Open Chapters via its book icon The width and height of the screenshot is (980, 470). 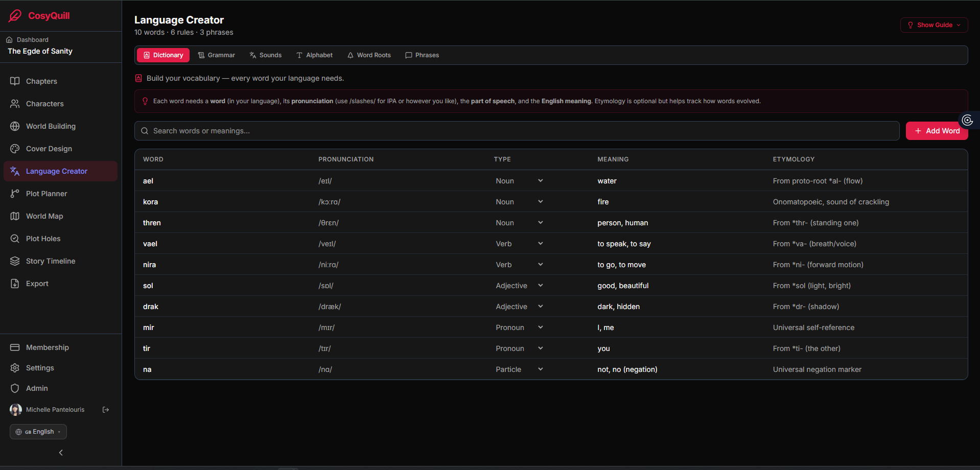(x=15, y=81)
